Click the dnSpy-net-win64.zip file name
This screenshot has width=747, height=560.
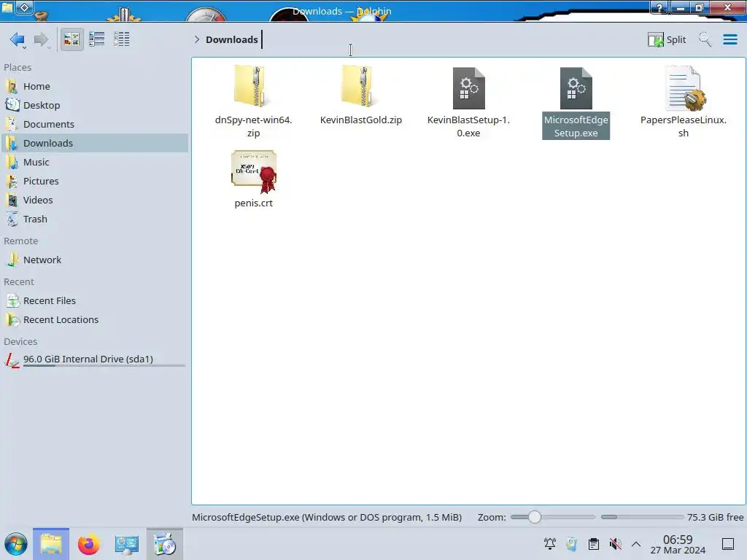coord(253,126)
